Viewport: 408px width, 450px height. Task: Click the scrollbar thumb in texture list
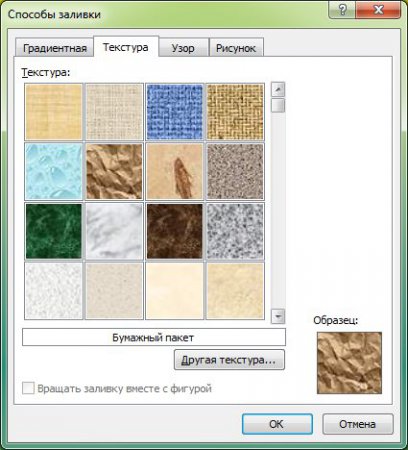click(278, 105)
